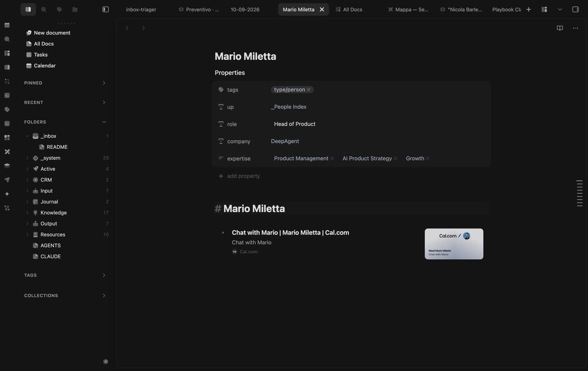Open the tab list dropdown chevron
Viewport: 588px width, 371px height.
560,9
